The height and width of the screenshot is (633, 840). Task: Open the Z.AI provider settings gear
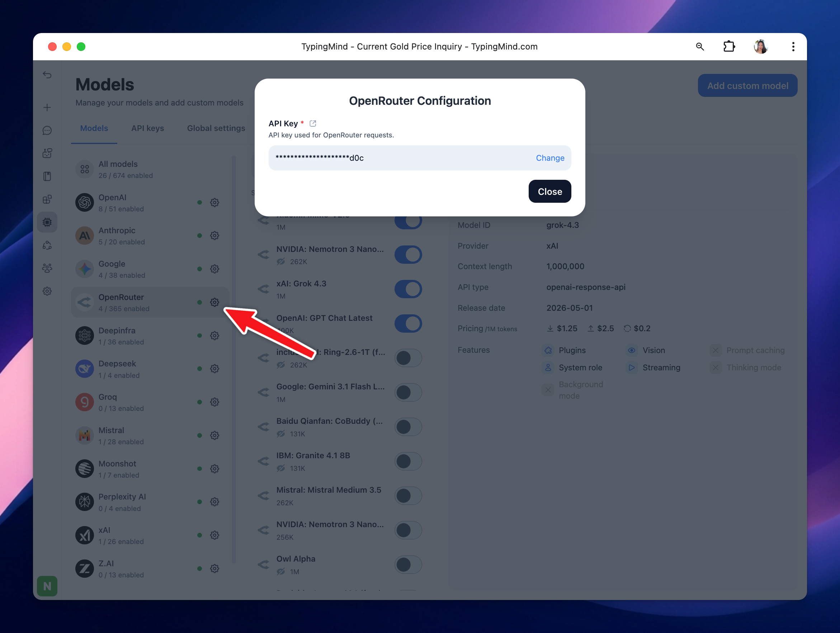pyautogui.click(x=214, y=569)
